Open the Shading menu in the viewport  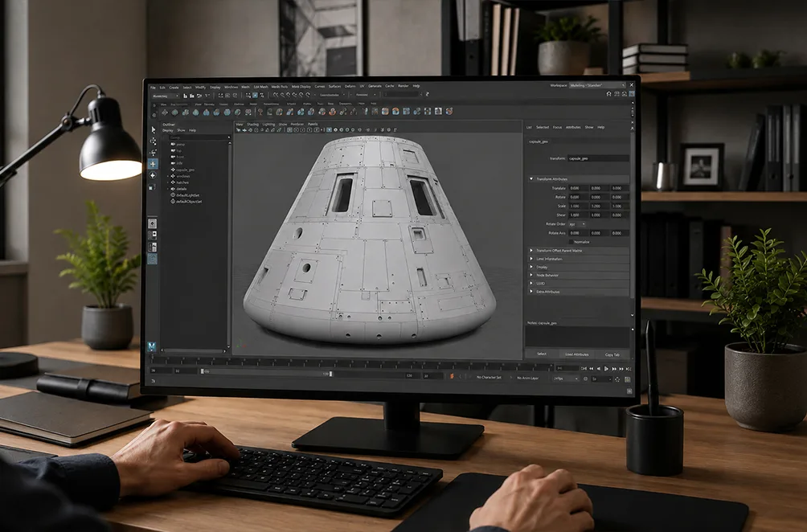point(252,125)
